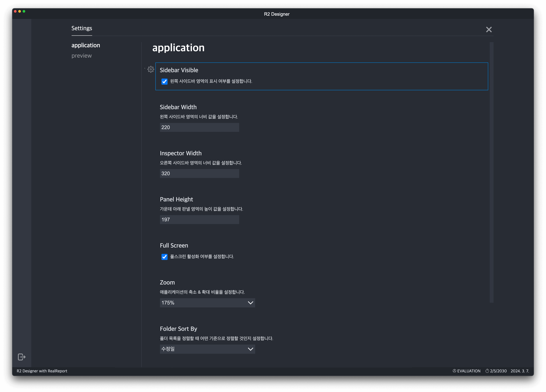Click the 175% zoom level dropdown
546x392 pixels.
pos(208,303)
